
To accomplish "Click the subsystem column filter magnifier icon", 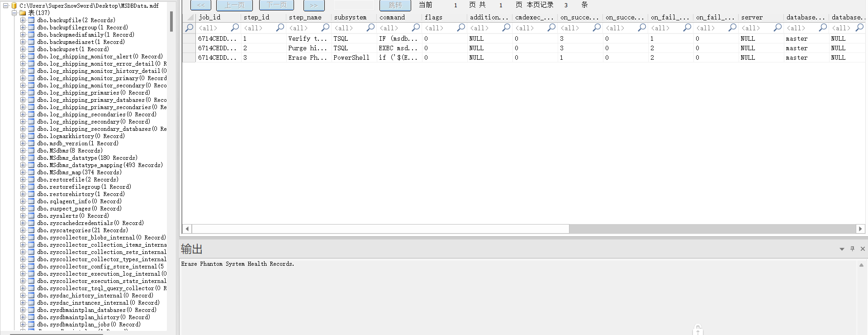I will pos(370,28).
